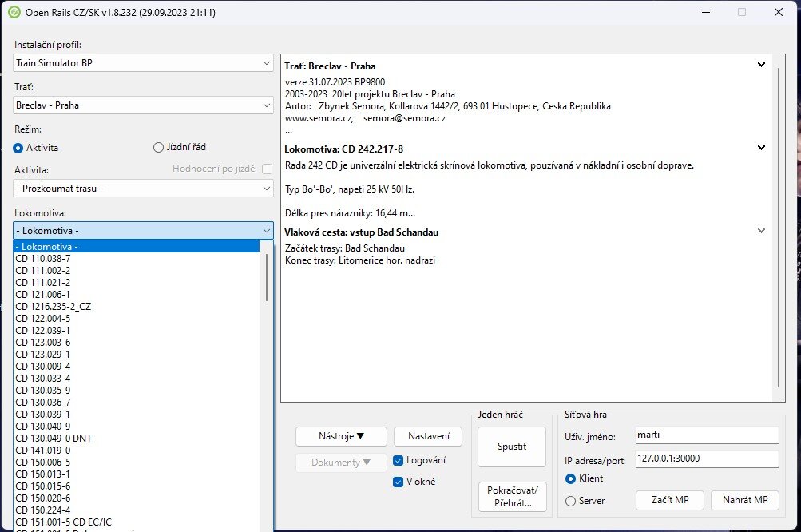
Task: Click the Nahrát MP button
Action: tap(745, 500)
